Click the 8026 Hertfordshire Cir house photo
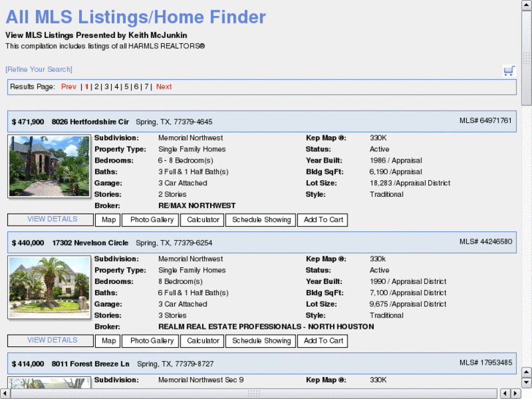This screenshot has height=399, width=532. pos(49,166)
